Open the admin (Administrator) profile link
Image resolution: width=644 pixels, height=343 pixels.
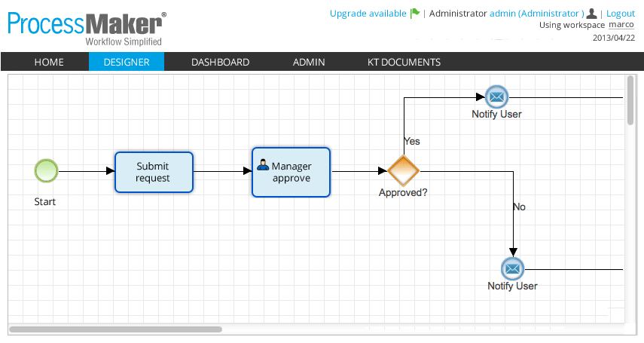click(x=537, y=14)
